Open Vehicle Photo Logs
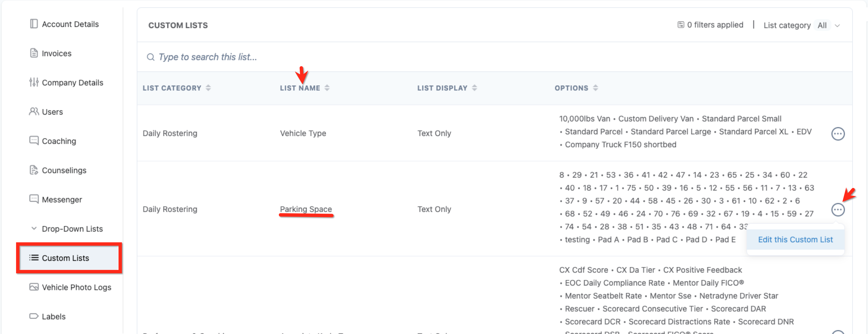 (x=76, y=288)
